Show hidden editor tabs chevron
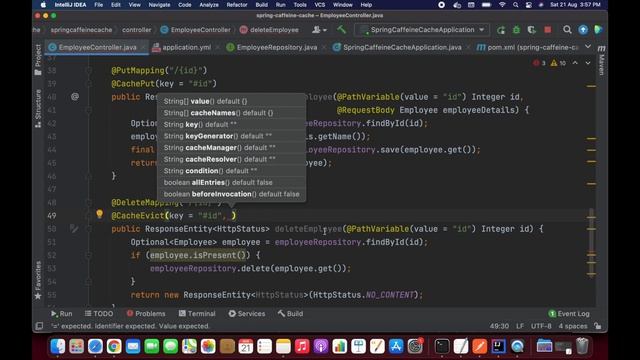640x360 pixels. coord(588,47)
